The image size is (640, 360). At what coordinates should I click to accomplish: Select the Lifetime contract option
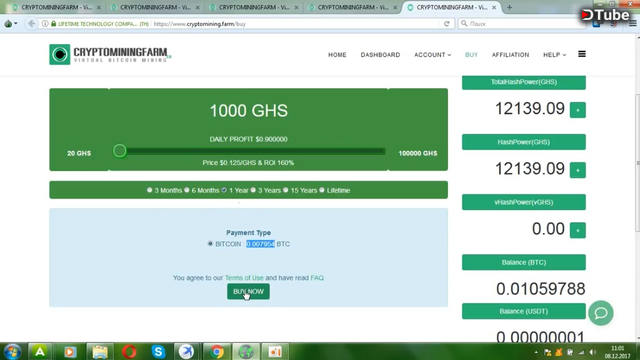pyautogui.click(x=322, y=190)
